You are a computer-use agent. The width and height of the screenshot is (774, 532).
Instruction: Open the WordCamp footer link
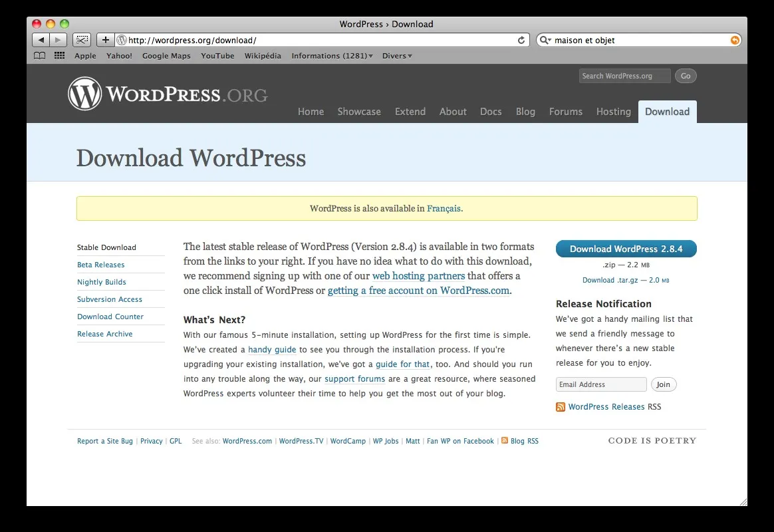(348, 441)
